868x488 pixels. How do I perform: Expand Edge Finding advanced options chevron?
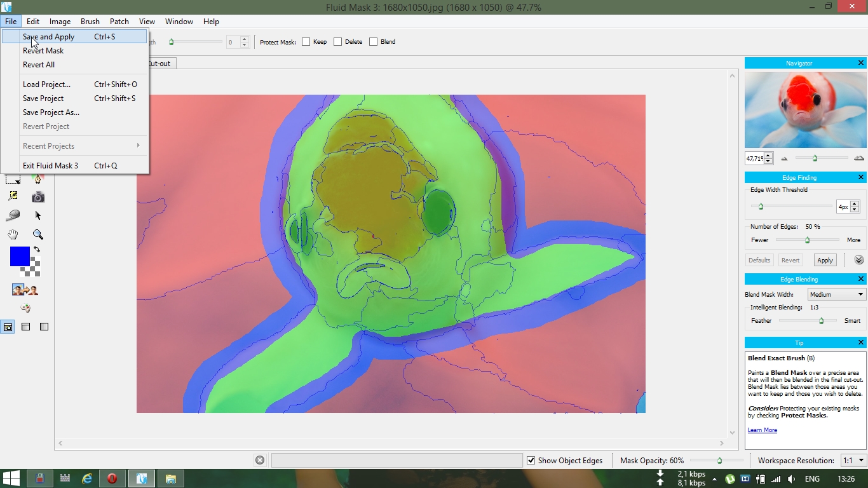click(x=859, y=260)
